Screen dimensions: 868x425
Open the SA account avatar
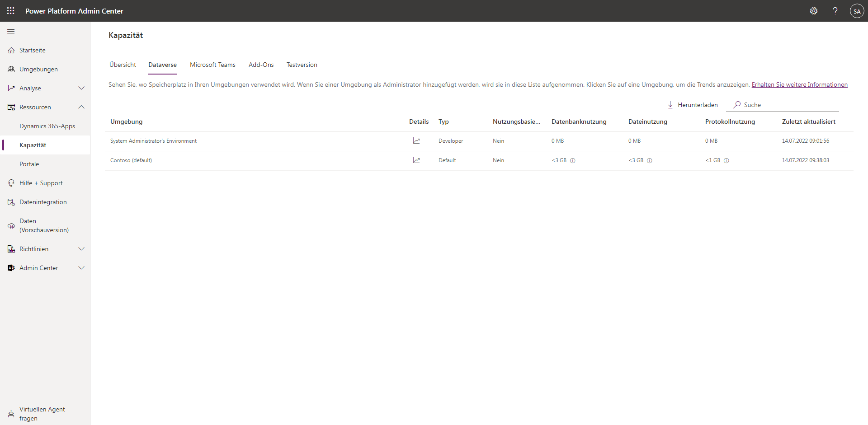[857, 11]
